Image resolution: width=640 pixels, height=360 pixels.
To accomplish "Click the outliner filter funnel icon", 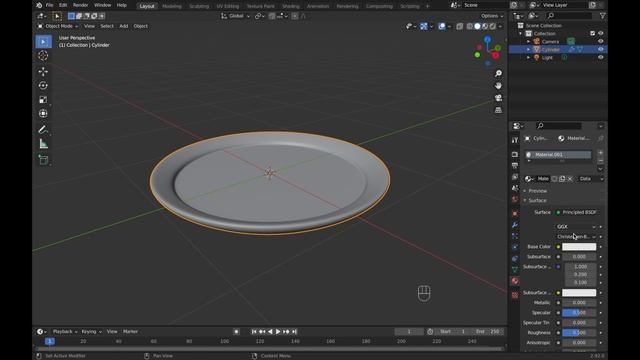I will [x=602, y=16].
